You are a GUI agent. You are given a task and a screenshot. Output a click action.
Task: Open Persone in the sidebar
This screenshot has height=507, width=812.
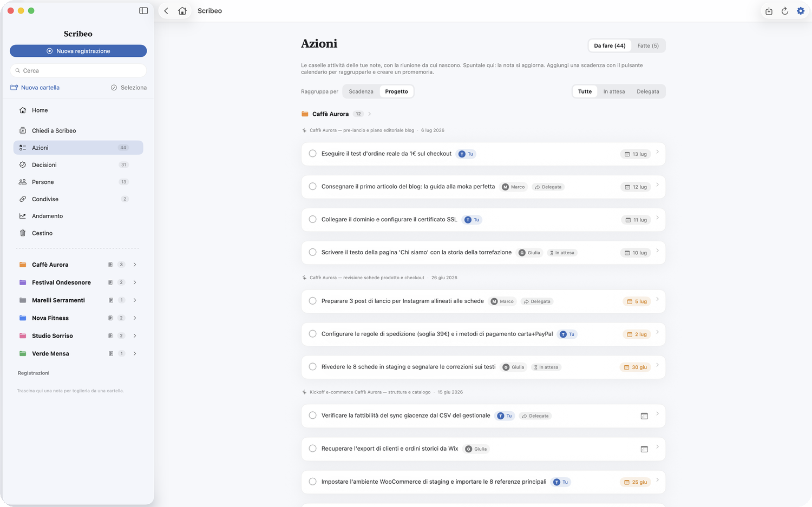coord(78,182)
